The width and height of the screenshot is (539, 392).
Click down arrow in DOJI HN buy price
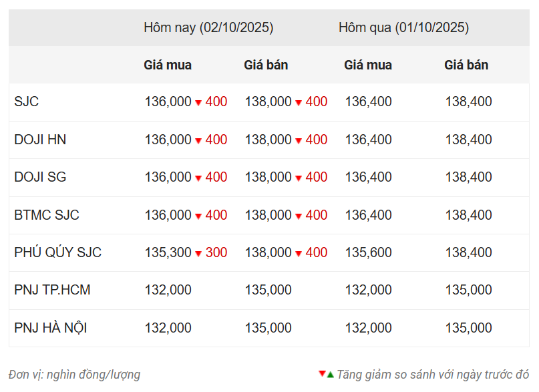[198, 141]
